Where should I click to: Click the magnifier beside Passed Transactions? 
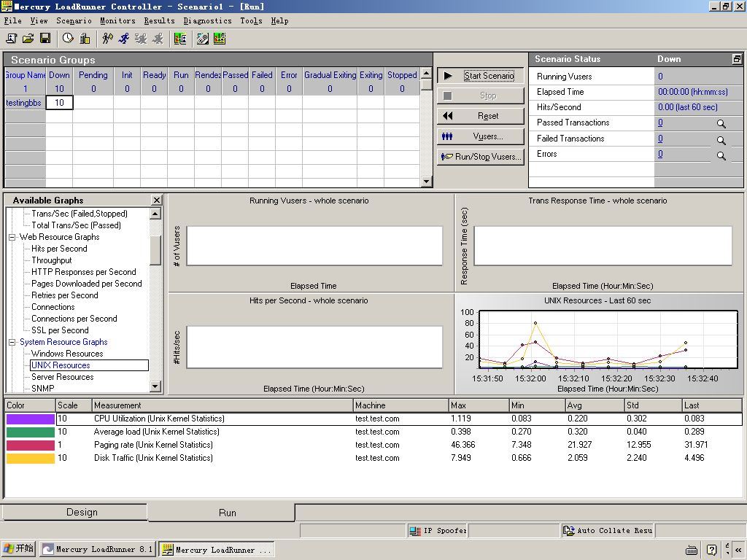click(721, 124)
